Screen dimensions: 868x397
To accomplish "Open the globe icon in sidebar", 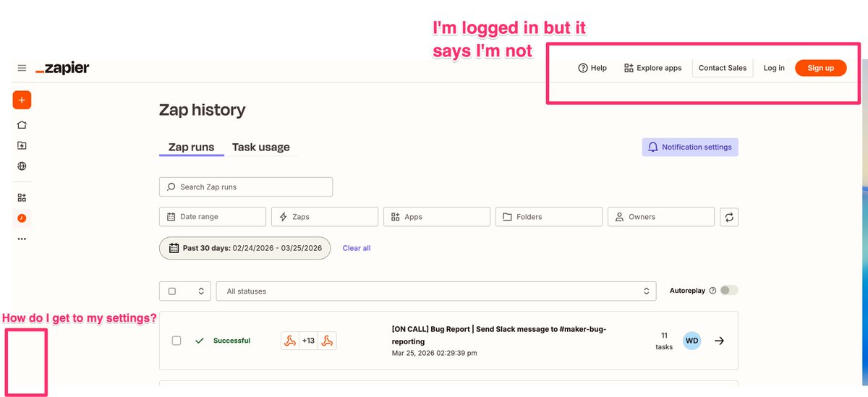I will coord(22,166).
